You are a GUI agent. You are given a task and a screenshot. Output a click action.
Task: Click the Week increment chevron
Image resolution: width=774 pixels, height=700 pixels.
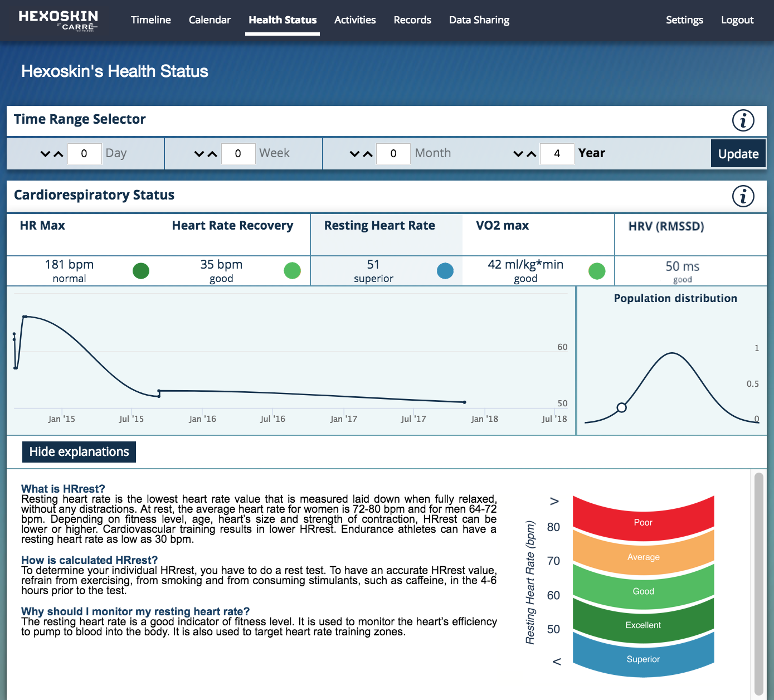point(212,153)
